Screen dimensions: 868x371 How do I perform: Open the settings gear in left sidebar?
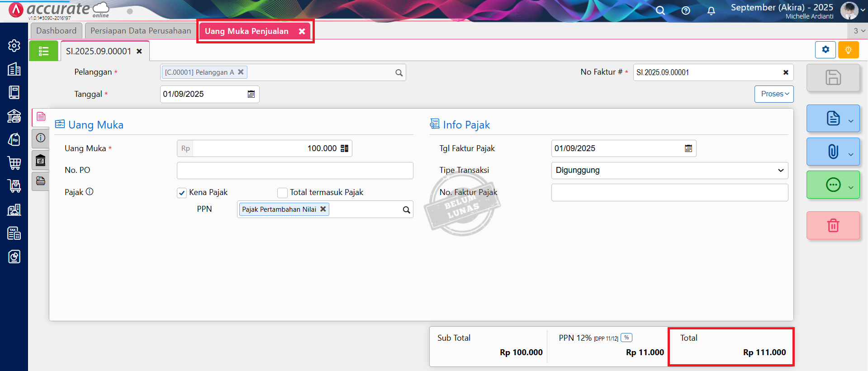(x=14, y=46)
